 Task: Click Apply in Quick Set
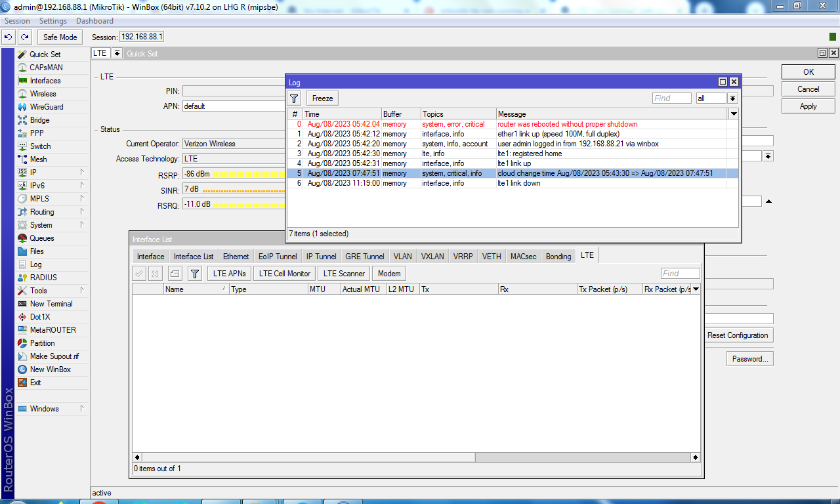click(808, 106)
